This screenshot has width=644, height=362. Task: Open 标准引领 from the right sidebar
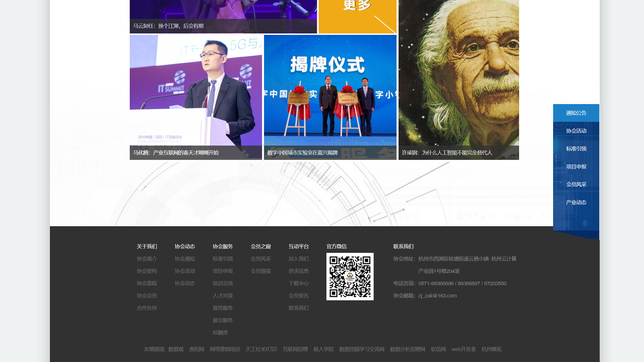tap(576, 149)
